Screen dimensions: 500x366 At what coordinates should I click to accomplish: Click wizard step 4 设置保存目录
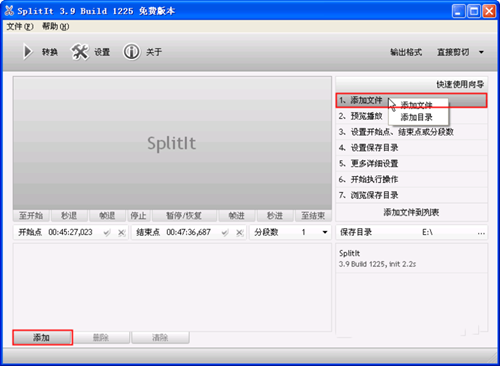[x=412, y=148]
